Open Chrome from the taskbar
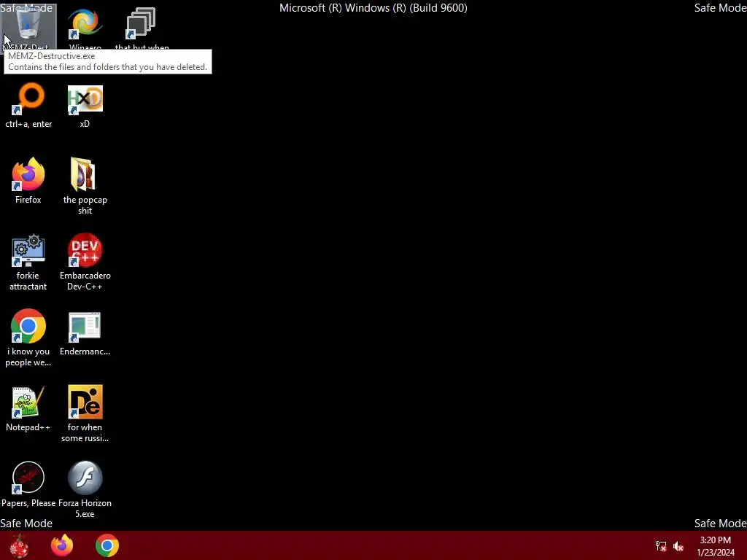This screenshot has height=560, width=747. 107,545
